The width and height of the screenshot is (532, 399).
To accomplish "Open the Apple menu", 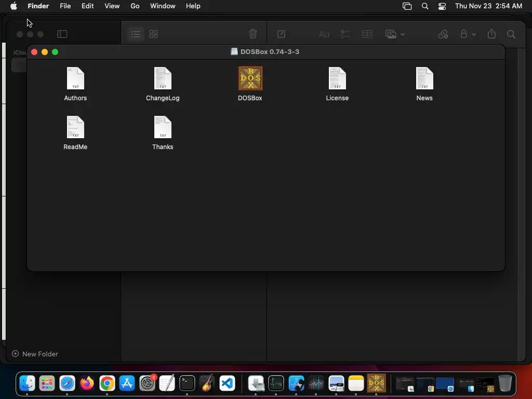I will [x=14, y=6].
